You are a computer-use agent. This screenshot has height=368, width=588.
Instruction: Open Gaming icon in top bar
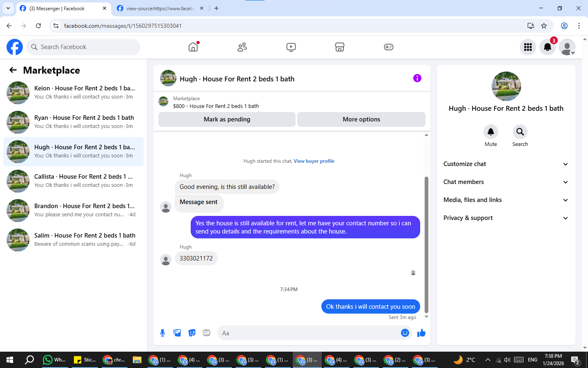pyautogui.click(x=389, y=47)
